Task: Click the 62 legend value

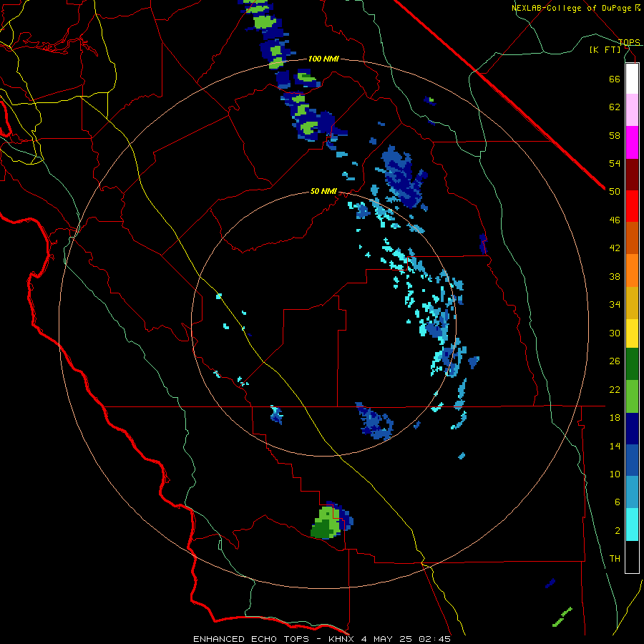Action: click(615, 107)
